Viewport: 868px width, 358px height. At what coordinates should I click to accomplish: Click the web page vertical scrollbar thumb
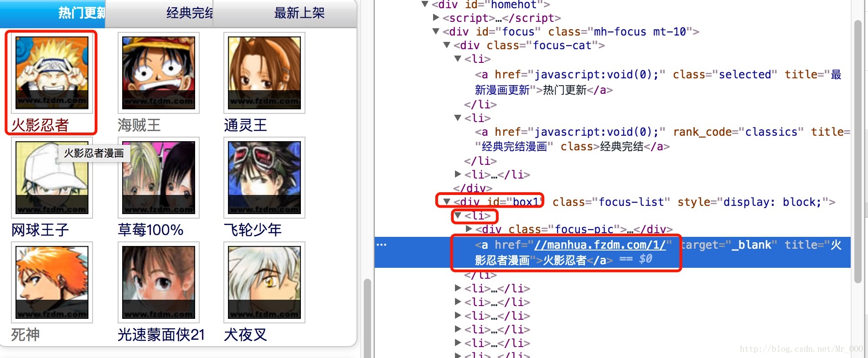(367, 318)
